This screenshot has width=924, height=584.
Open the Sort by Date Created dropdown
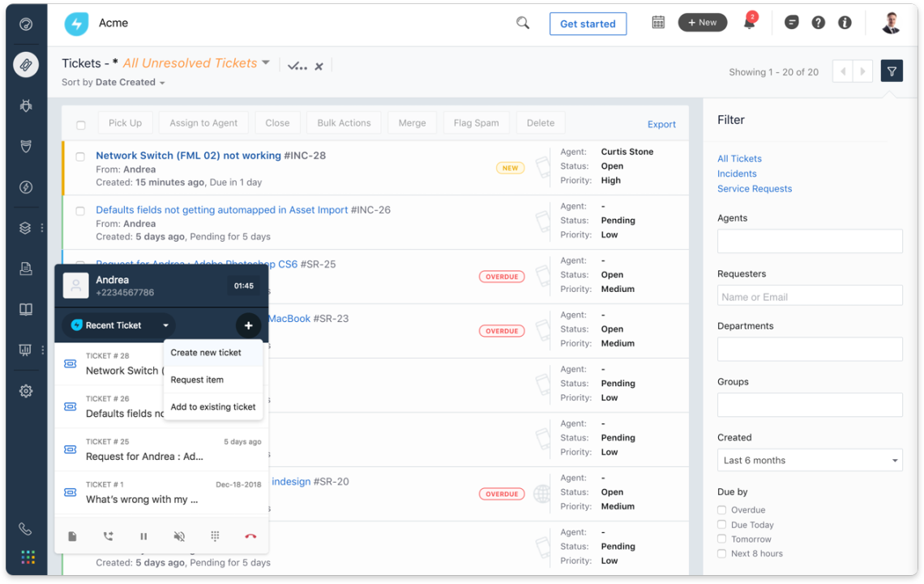click(113, 83)
